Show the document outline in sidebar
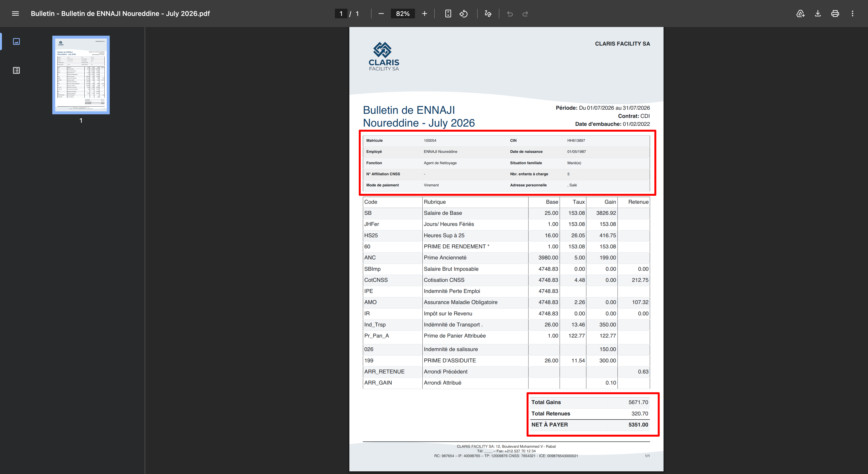 pos(16,70)
